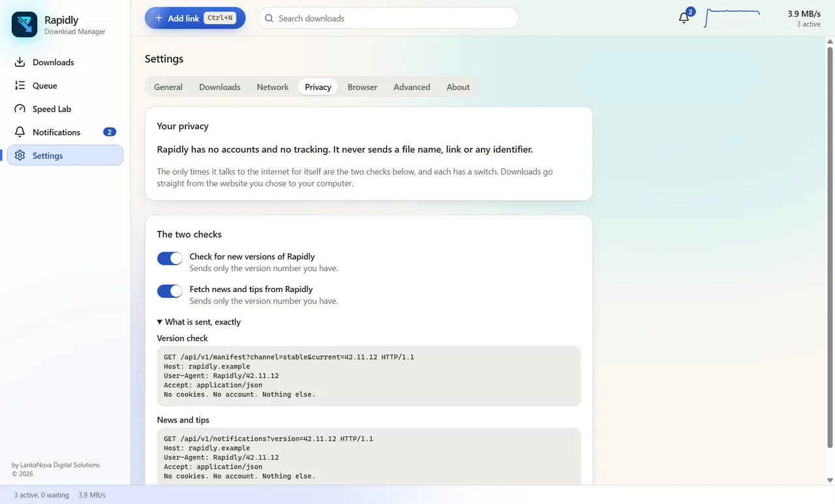Click the Rapidly app logo icon
The width and height of the screenshot is (835, 504).
pyautogui.click(x=25, y=25)
